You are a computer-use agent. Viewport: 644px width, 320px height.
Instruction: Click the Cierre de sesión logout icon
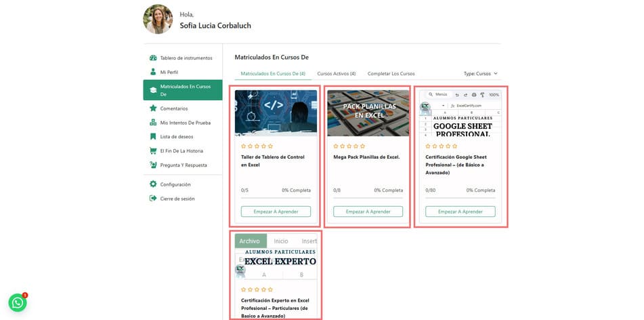(x=153, y=198)
